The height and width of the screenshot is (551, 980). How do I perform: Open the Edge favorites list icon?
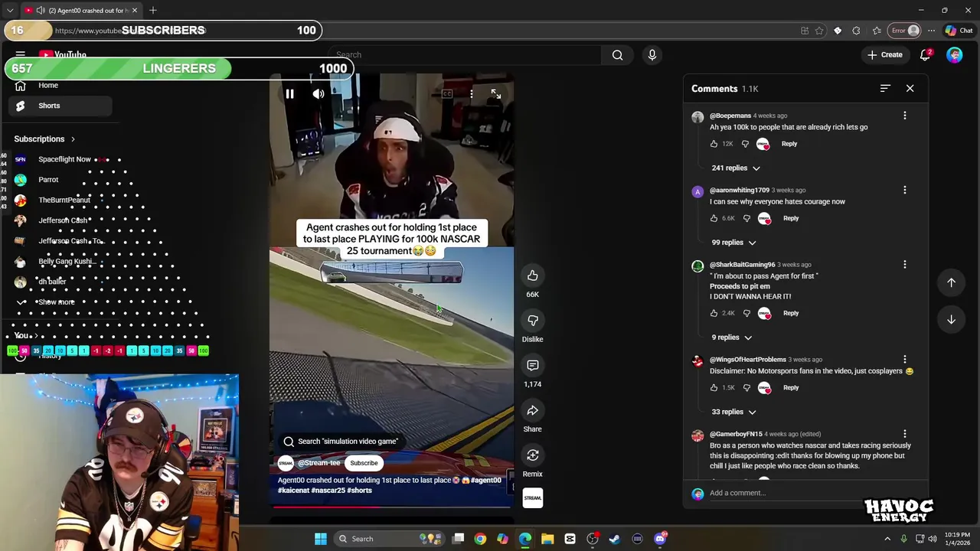click(x=877, y=31)
